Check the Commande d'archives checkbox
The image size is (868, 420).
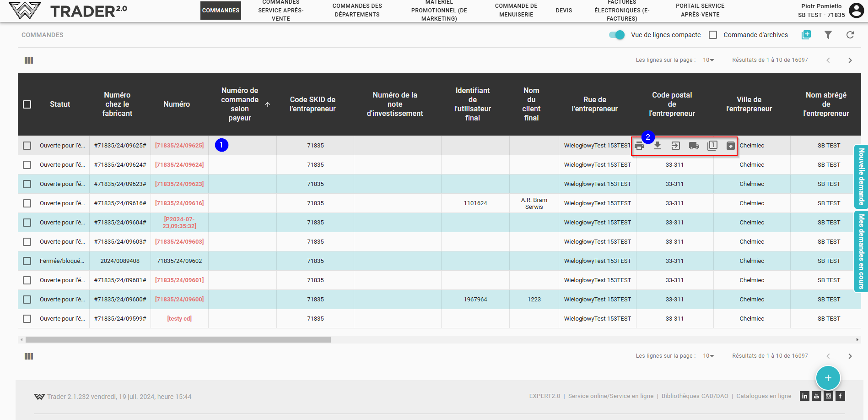(713, 35)
